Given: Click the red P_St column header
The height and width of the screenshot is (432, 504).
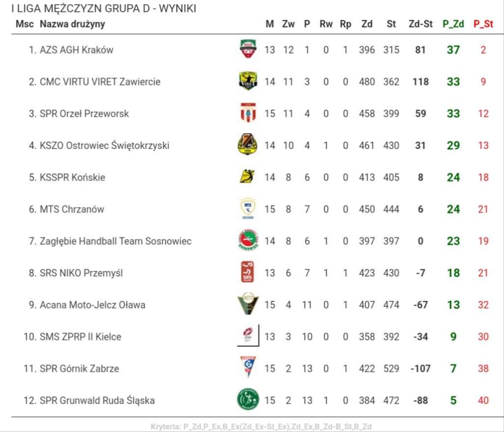Looking at the screenshot, I should pyautogui.click(x=483, y=24).
